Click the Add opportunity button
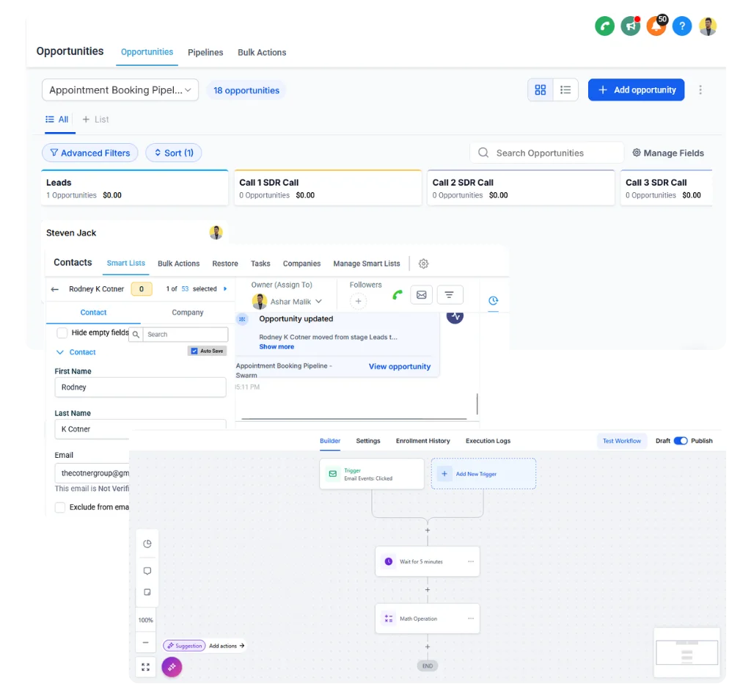The height and width of the screenshot is (700, 751). click(636, 90)
